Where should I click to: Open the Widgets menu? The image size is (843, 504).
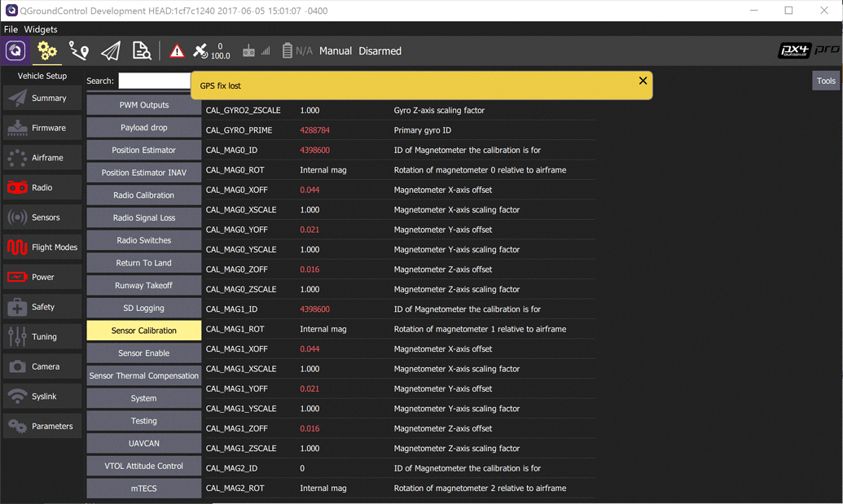pyautogui.click(x=41, y=29)
